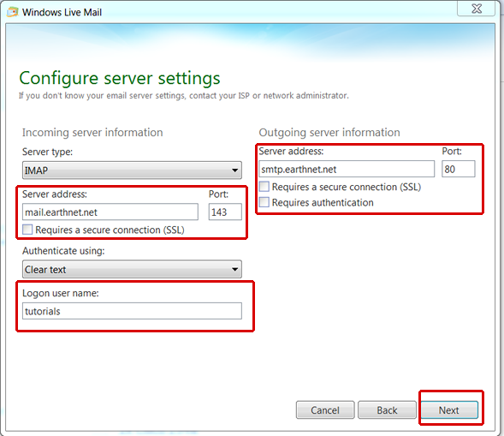
Task: Click the Logon user name tutorials field
Action: pos(132,311)
